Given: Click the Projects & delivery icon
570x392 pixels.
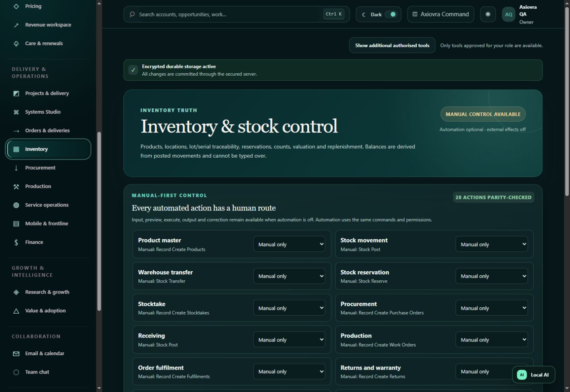Looking at the screenshot, I should (x=16, y=94).
